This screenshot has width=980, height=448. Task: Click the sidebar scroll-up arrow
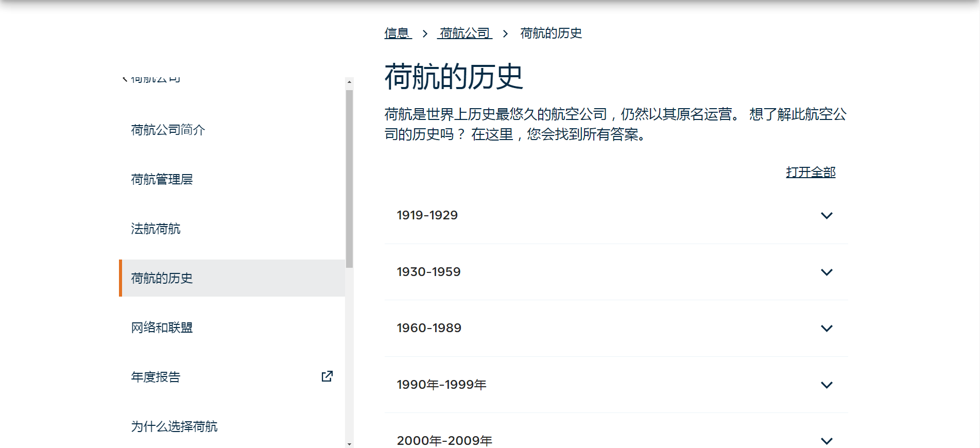tap(349, 82)
